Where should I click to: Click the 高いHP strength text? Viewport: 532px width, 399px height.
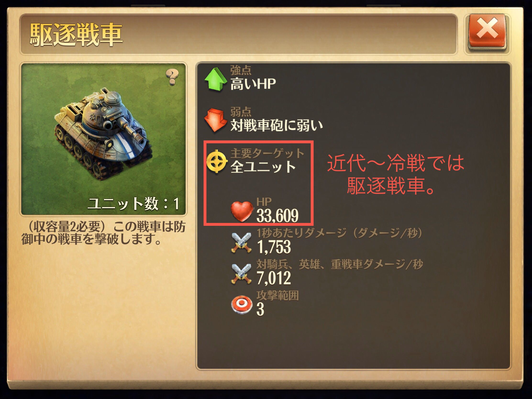253,84
